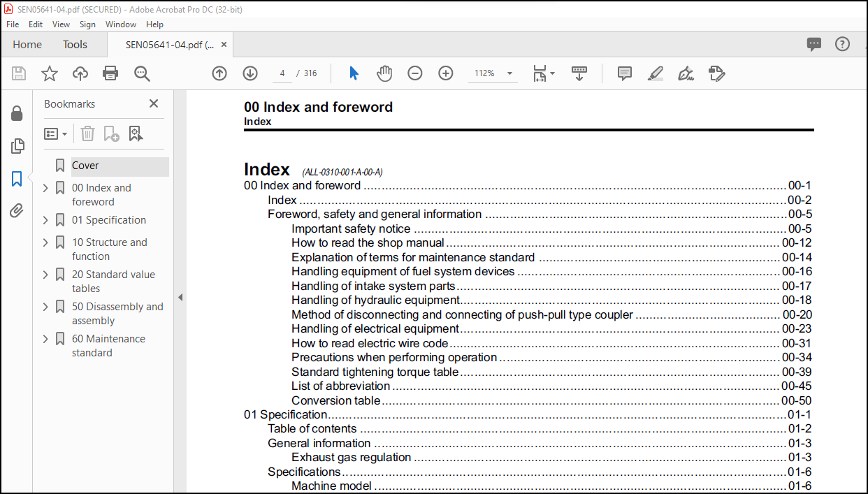Screen dimensions: 868x494
Task: Collapse the navigation pane arrow
Action: click(180, 298)
